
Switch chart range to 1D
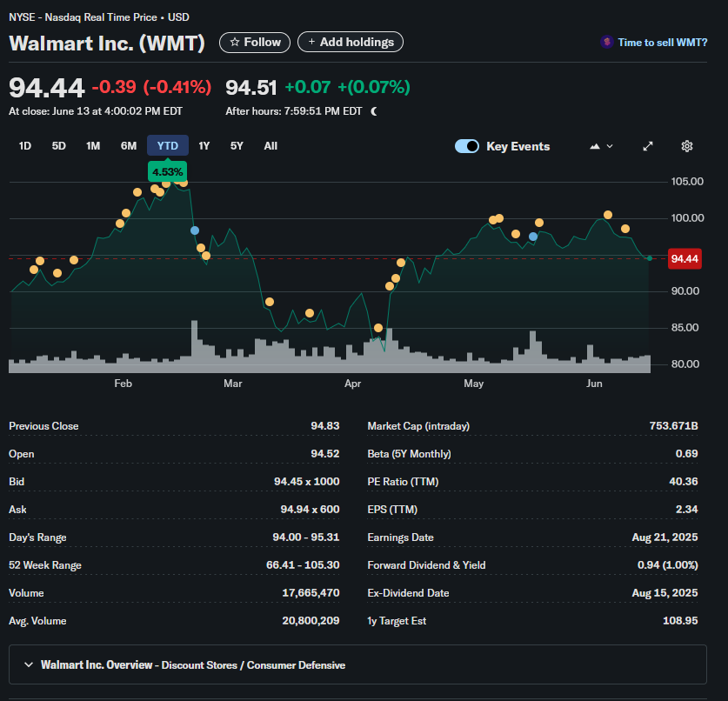pyautogui.click(x=25, y=146)
